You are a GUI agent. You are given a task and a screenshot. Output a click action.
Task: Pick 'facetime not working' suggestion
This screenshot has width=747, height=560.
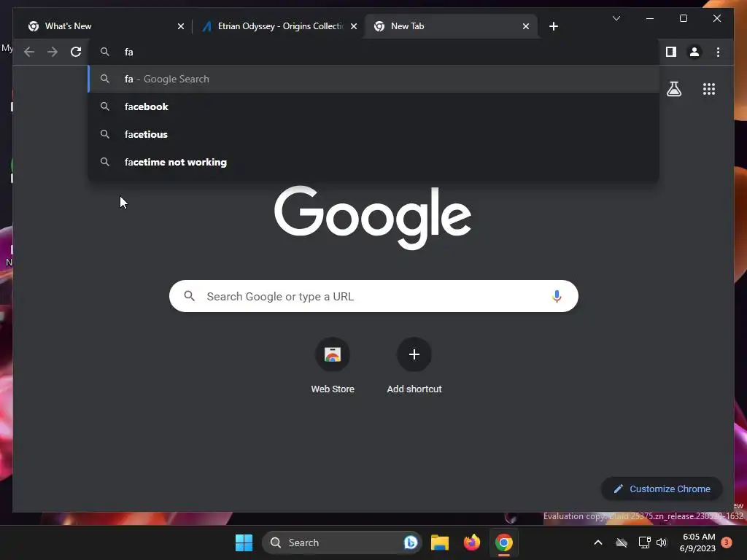tap(373, 162)
